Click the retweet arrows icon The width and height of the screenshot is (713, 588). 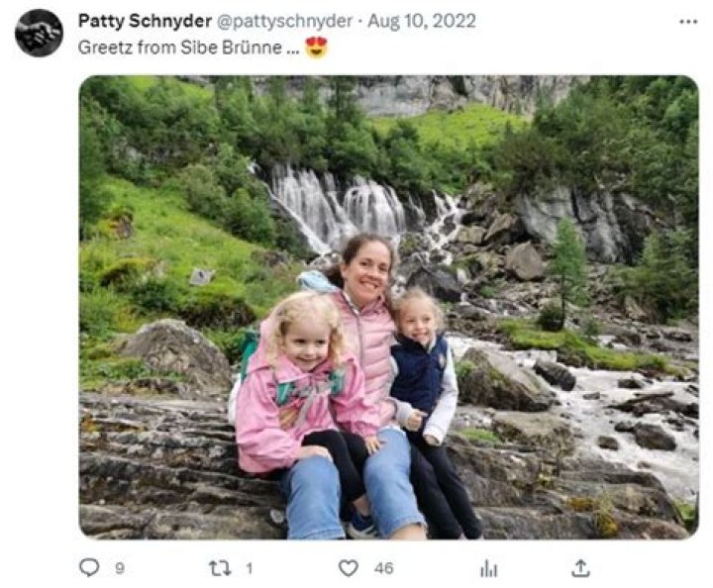[x=218, y=567]
